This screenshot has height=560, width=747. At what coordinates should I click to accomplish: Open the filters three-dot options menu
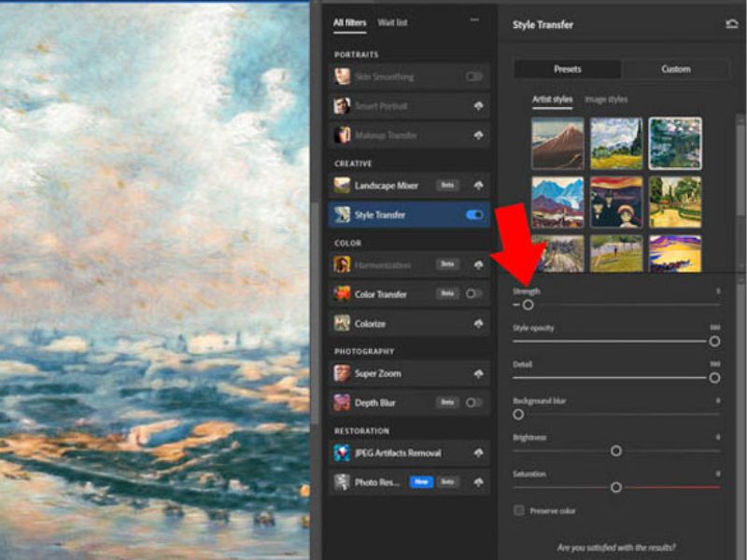point(474,20)
